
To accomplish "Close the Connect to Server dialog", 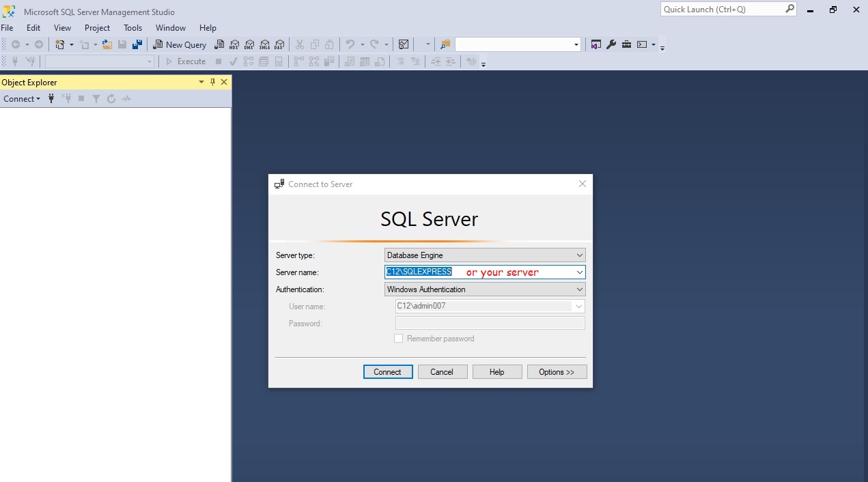I will pos(583,184).
